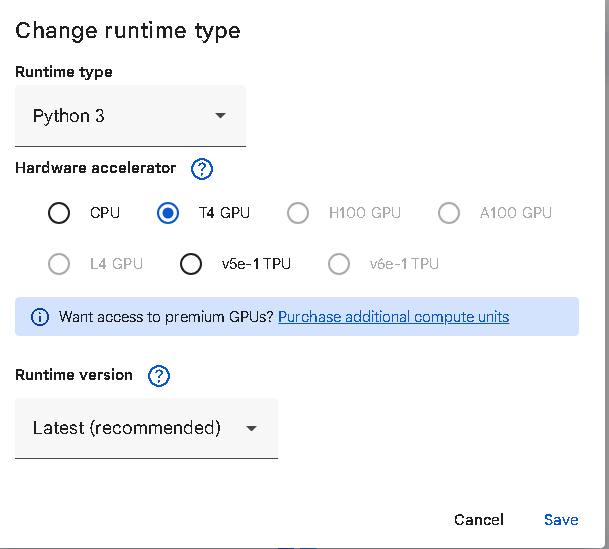Expand the Runtime type dropdown arrow
This screenshot has width=609, height=549.
[x=220, y=116]
